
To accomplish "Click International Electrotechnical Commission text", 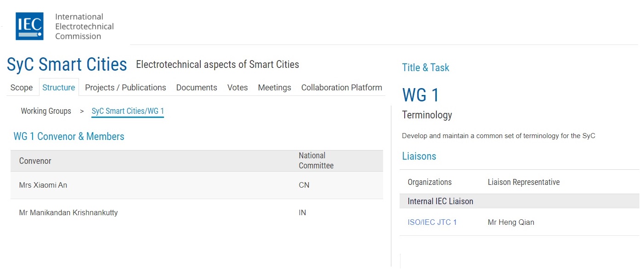I will click(85, 26).
